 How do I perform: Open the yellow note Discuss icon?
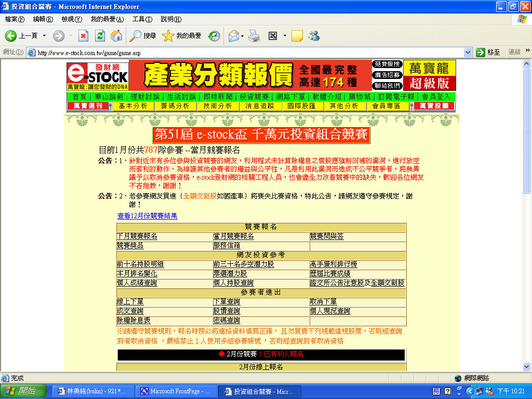(297, 36)
